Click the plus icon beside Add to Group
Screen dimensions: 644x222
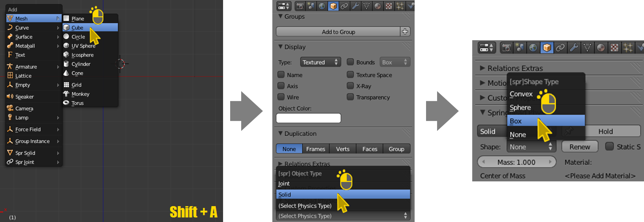(x=405, y=32)
